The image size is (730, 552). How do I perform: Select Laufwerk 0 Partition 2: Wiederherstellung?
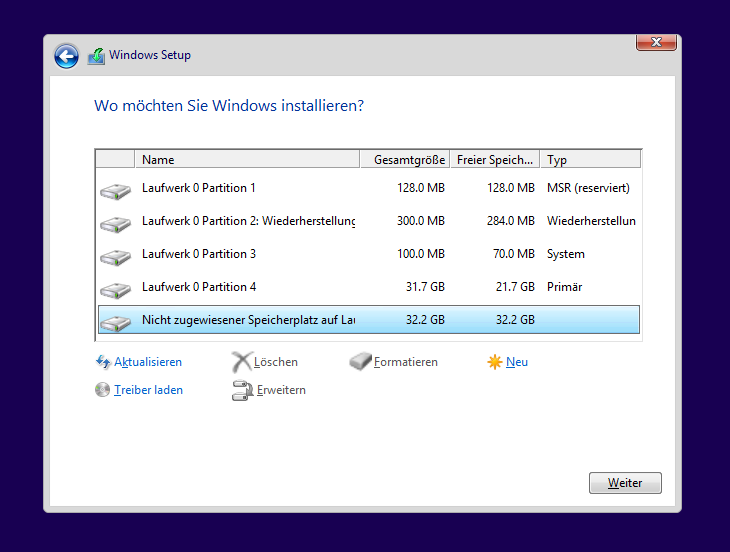pos(368,221)
